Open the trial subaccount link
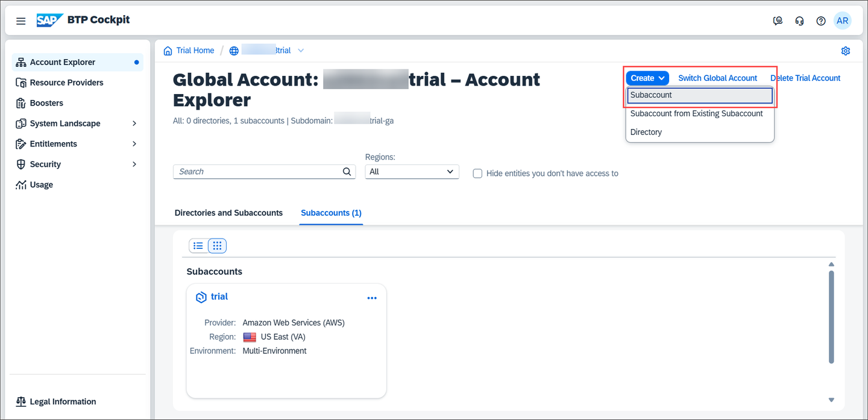 [219, 297]
